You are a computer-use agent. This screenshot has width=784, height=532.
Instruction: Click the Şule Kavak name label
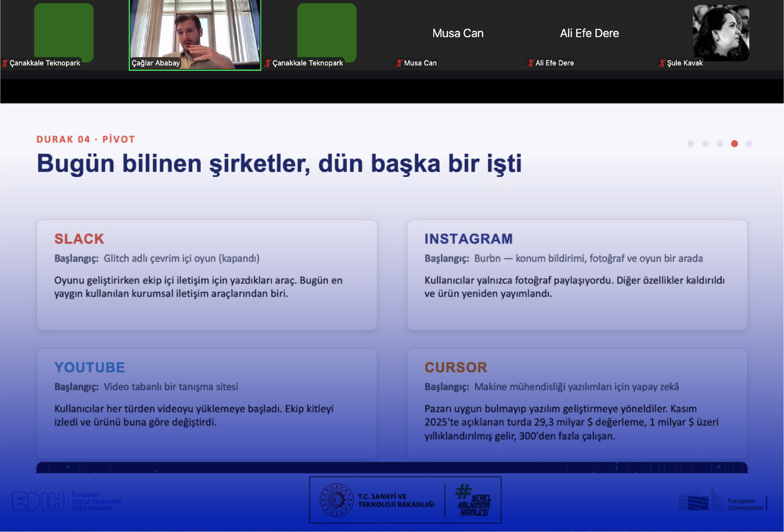[685, 63]
